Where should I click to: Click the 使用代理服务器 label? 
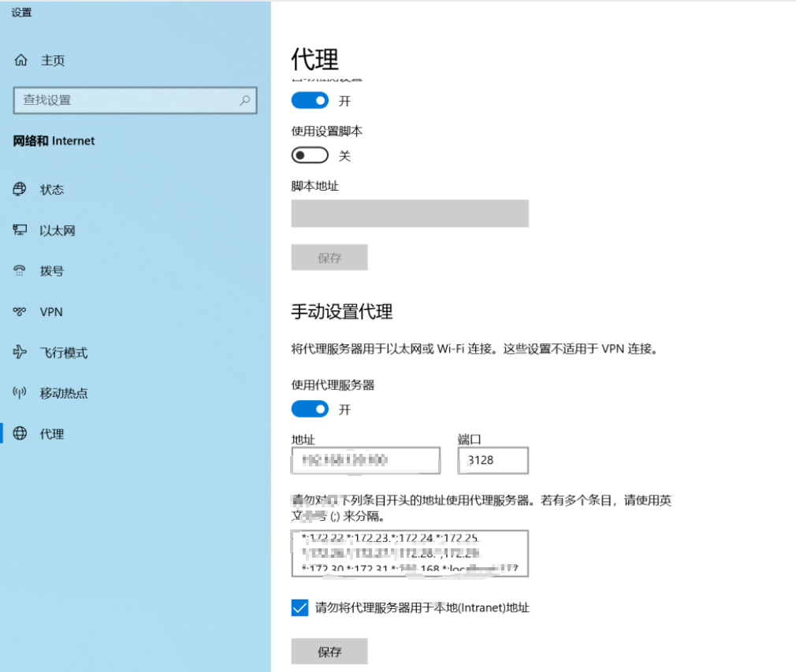point(333,384)
